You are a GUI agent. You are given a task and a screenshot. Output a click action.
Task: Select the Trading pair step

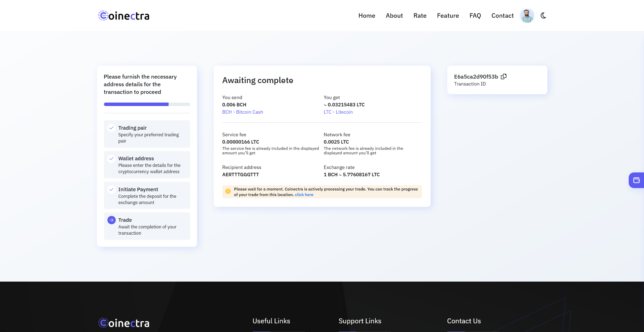pyautogui.click(x=147, y=134)
